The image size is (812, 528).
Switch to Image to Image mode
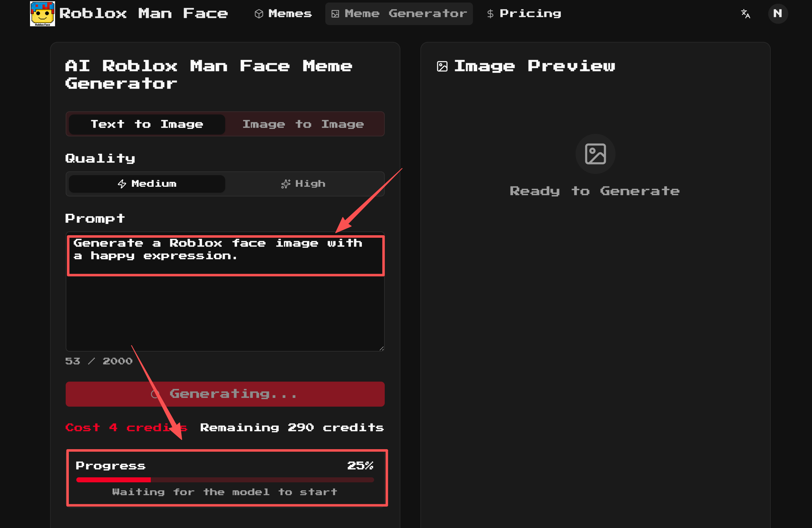pos(303,124)
